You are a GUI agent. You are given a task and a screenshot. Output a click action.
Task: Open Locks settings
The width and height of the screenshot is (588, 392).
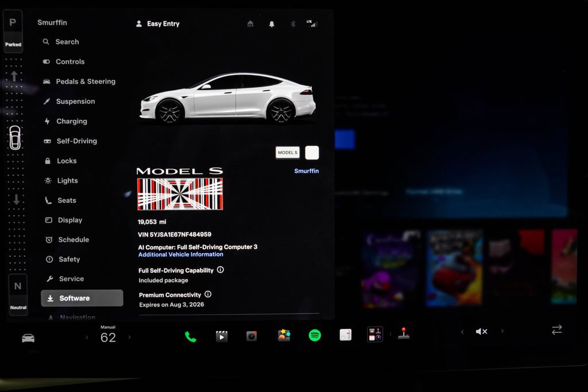coord(60,161)
